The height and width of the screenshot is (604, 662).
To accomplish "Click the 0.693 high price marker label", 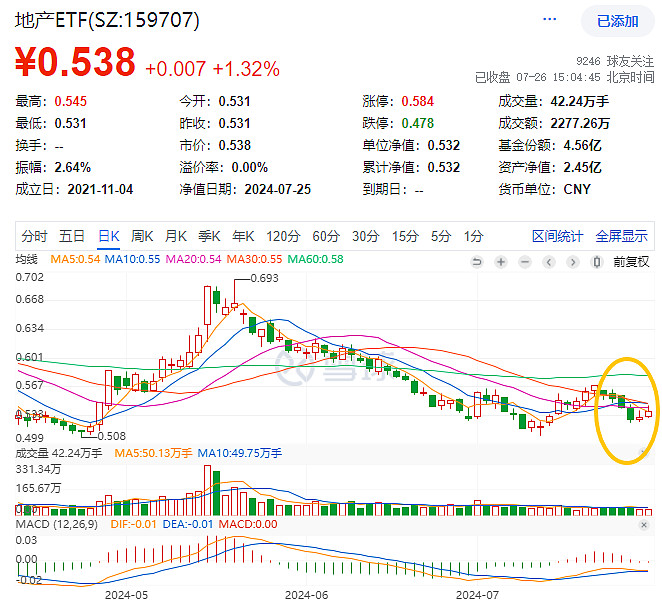I will [x=265, y=278].
